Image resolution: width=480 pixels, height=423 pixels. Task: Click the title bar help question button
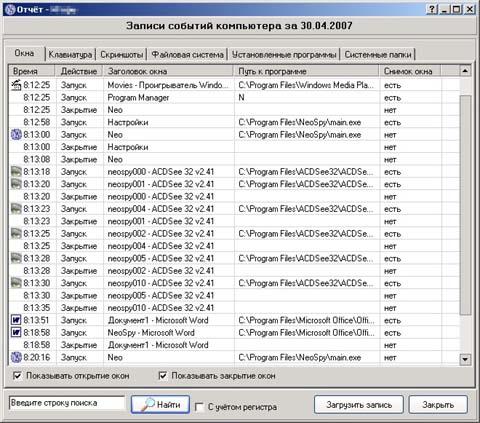[x=432, y=9]
